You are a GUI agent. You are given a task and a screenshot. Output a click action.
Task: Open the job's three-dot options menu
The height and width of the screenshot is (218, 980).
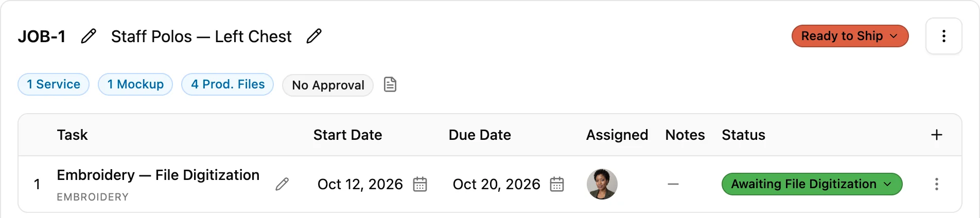pos(943,36)
